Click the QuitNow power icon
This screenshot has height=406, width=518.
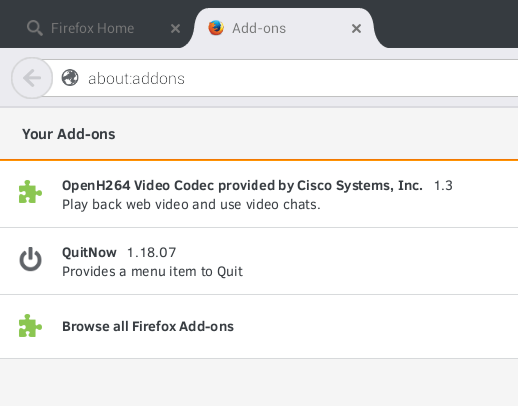(30, 259)
